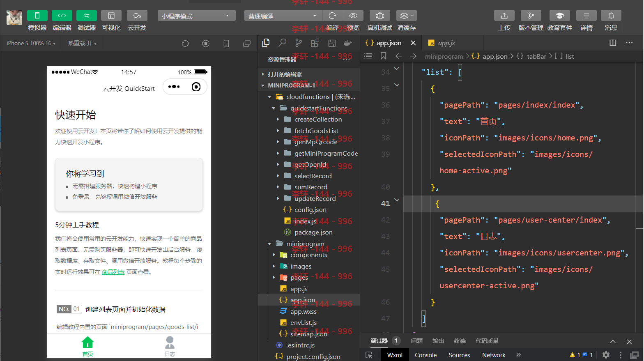
Task: Select the 日志 tab in the simulator
Action: click(170, 346)
